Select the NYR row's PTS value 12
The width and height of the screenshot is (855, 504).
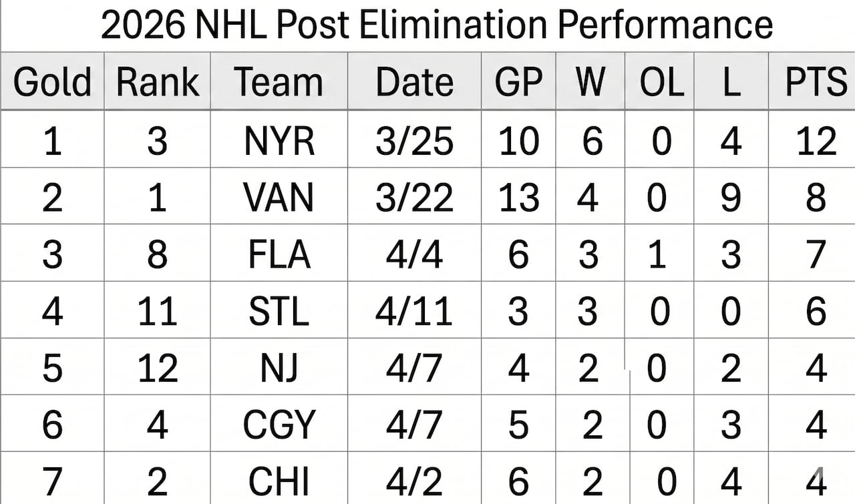816,141
